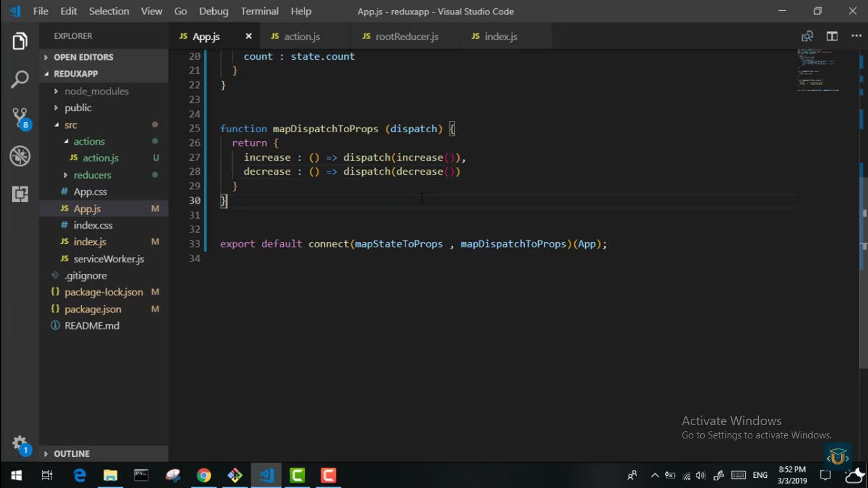Viewport: 868px width, 488px height.
Task: Open the Edit menu
Action: pos(69,11)
